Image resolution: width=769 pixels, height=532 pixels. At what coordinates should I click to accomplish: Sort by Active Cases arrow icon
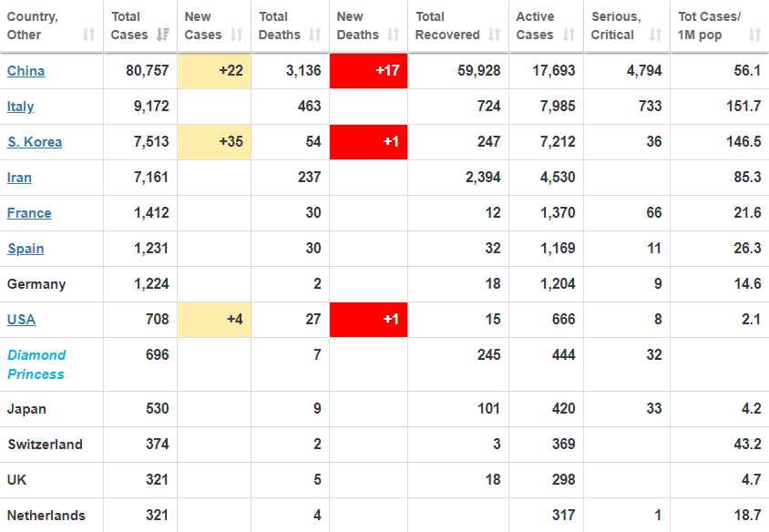[568, 35]
